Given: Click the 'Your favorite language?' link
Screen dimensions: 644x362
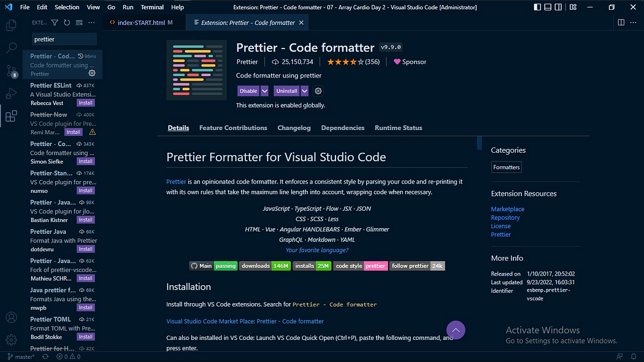Looking at the screenshot, I should click(316, 250).
